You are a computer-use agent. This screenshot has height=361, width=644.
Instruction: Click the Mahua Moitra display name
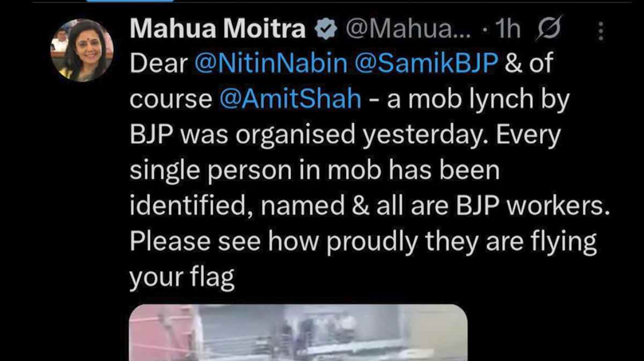coord(218,31)
